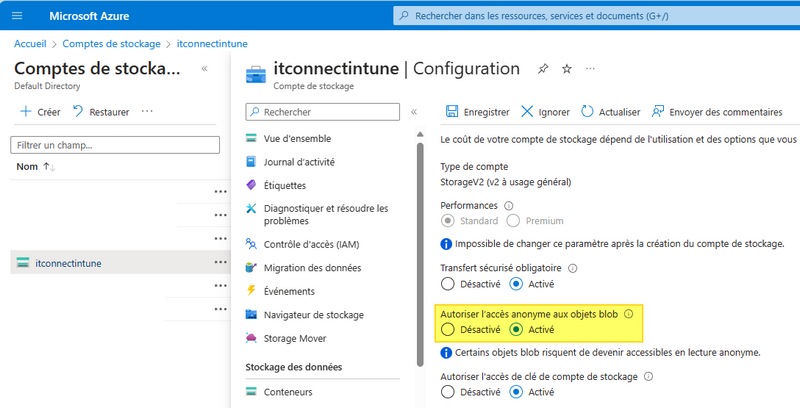Set anonymous blob access to Activé

pos(516,329)
